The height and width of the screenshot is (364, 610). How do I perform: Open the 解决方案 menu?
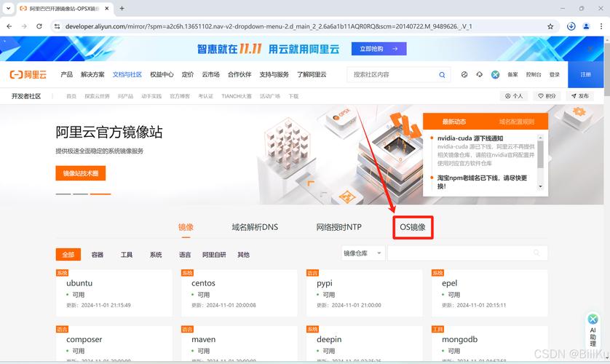(92, 74)
